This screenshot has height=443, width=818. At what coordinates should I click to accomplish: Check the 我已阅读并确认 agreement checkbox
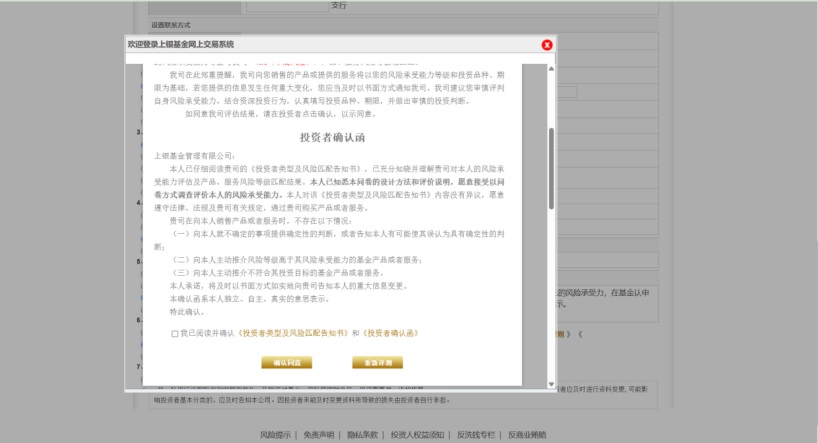tap(175, 334)
